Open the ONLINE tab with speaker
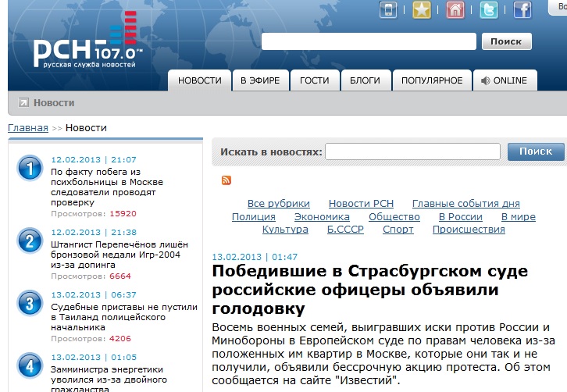 click(505, 80)
